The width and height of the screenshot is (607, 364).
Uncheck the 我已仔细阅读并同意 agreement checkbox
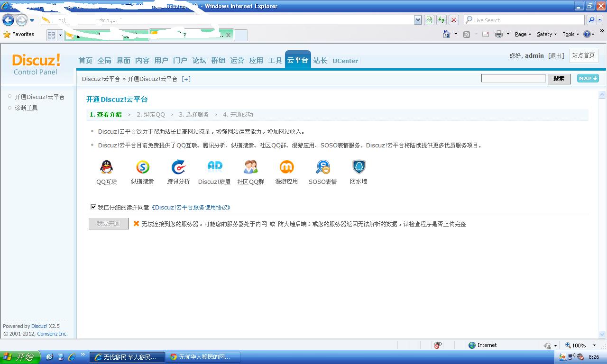(x=93, y=207)
